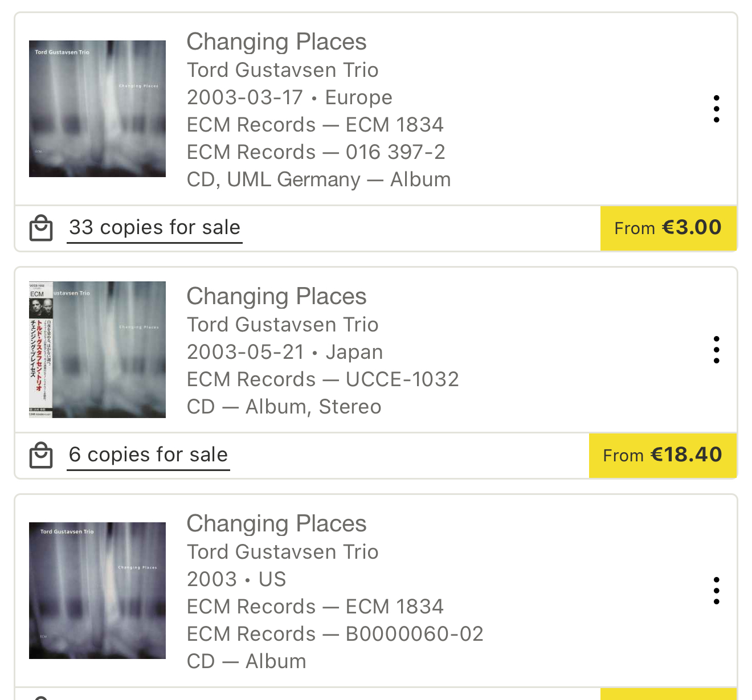Image resolution: width=752 pixels, height=700 pixels.
Task: Open the 33 copies for sale link
Action: tap(154, 227)
